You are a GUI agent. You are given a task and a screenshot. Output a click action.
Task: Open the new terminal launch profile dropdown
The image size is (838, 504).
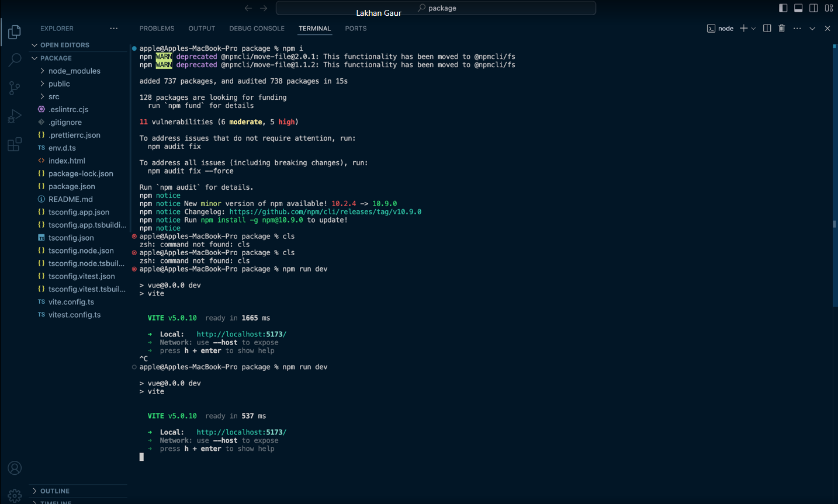[x=753, y=29]
